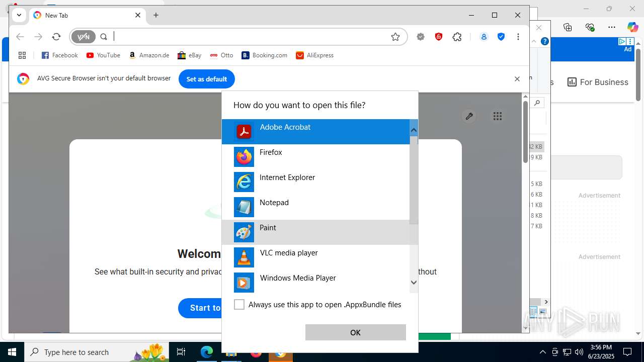Toggle the VPN button in address bar

[x=84, y=37]
